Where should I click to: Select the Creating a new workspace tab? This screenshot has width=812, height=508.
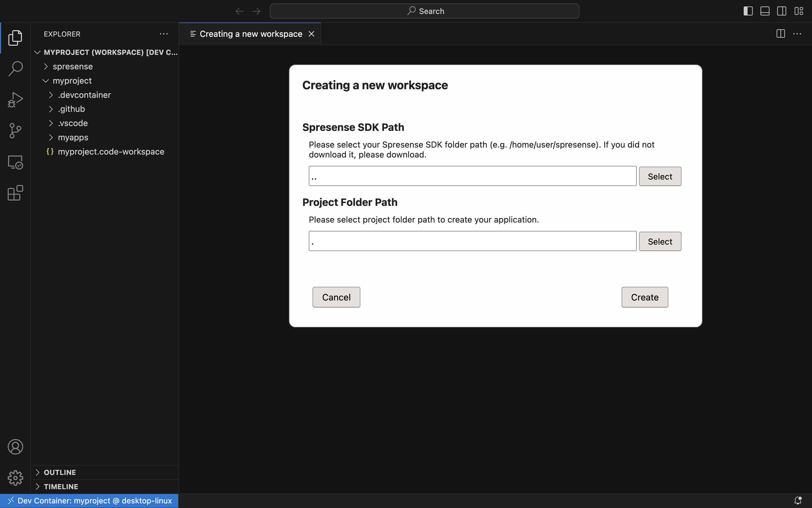click(x=250, y=34)
